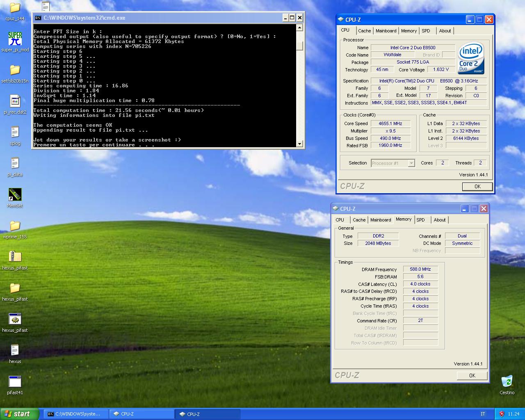Click OK in the Memory CPU-Z window
The width and height of the screenshot is (525, 420).
(472, 375)
